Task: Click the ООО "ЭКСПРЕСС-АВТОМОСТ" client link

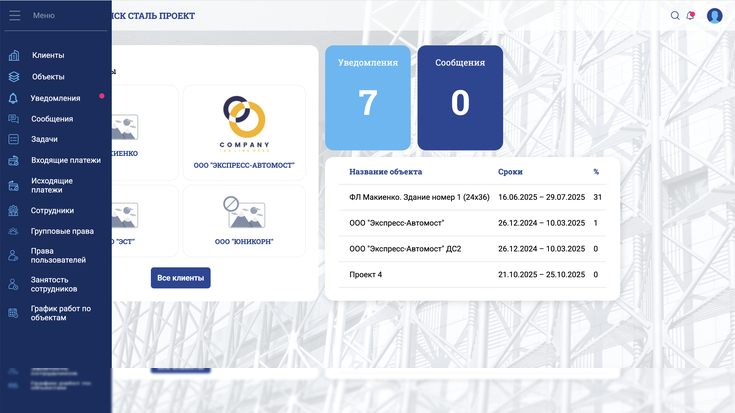Action: point(244,165)
